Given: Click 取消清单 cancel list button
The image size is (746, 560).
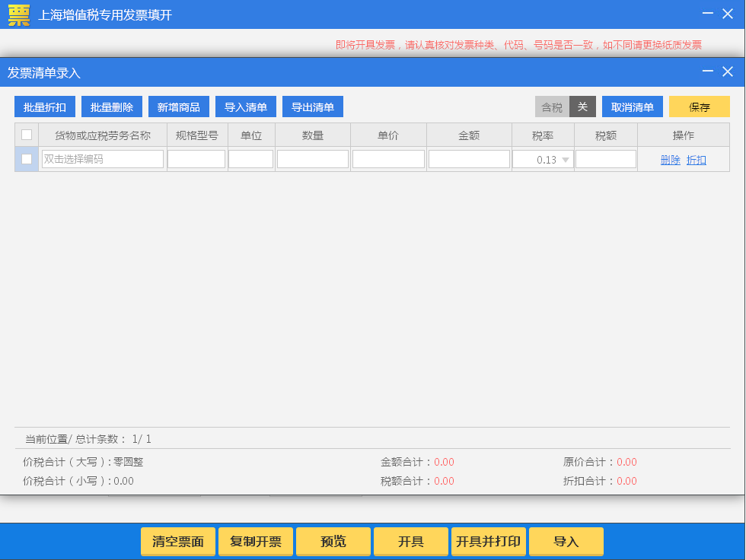Looking at the screenshot, I should point(633,107).
